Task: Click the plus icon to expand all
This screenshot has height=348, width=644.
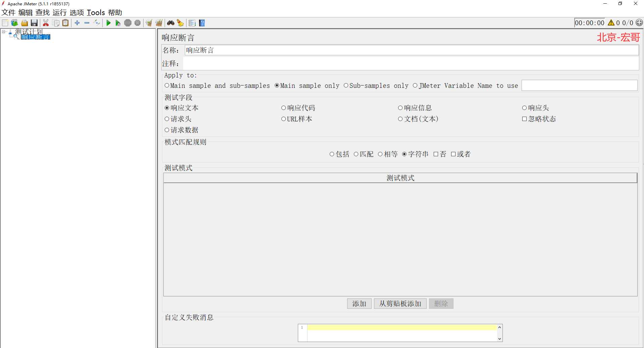Action: pos(77,23)
